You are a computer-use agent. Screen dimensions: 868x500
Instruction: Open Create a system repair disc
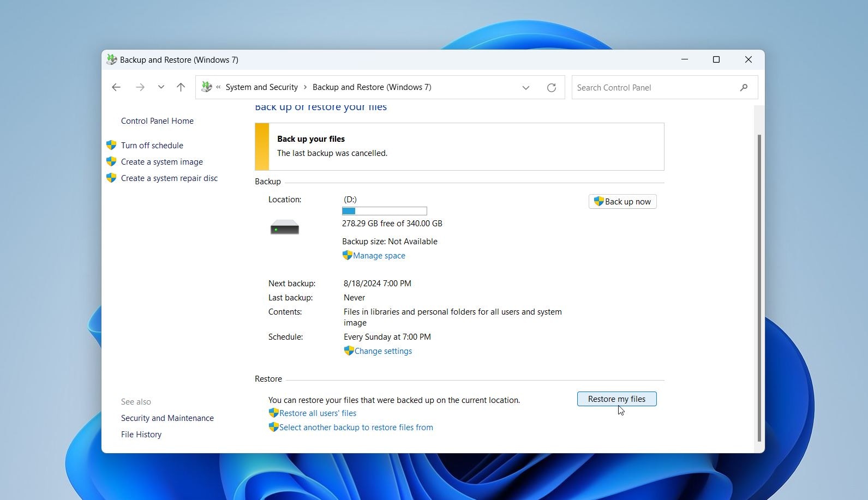click(169, 178)
